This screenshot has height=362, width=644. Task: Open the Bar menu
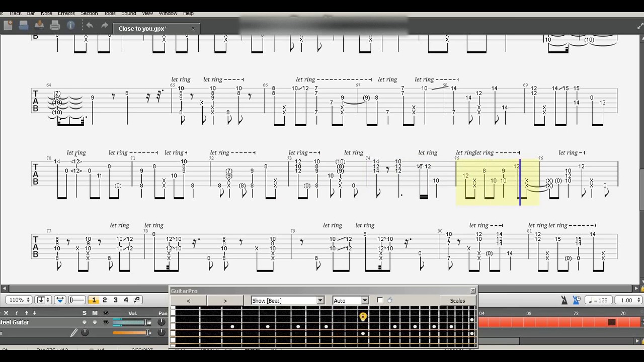[x=31, y=13]
